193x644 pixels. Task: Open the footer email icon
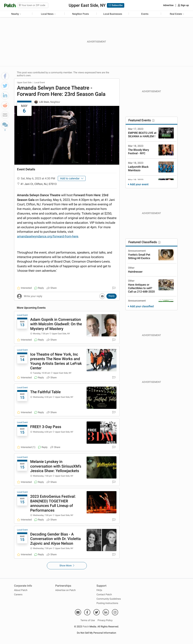click(x=78, y=612)
